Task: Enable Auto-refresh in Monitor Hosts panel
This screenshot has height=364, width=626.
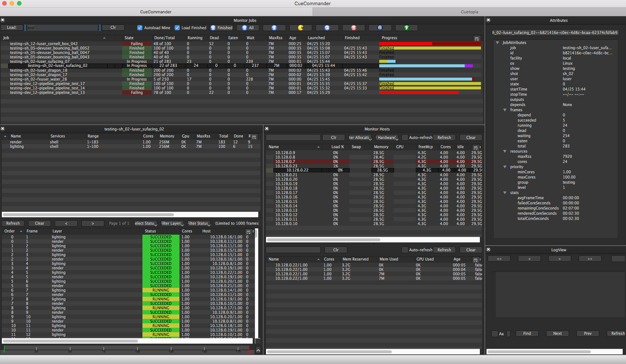Action: pos(405,137)
